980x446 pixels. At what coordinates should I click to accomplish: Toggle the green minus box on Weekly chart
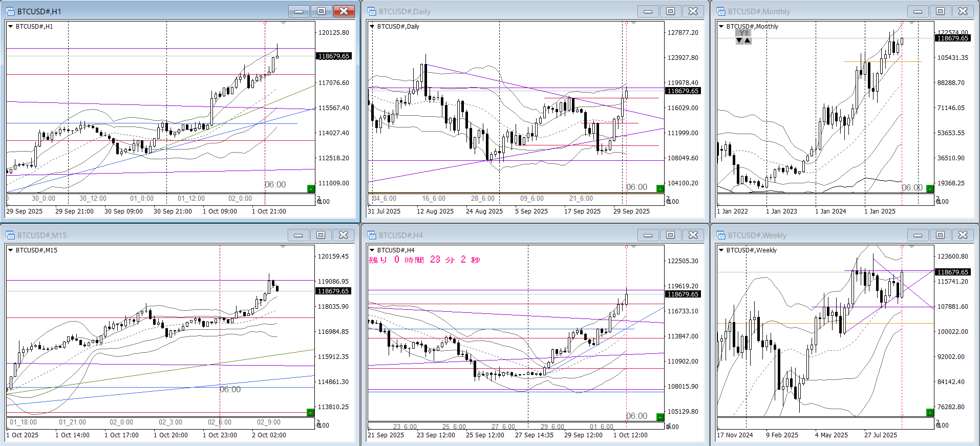[x=930, y=412]
